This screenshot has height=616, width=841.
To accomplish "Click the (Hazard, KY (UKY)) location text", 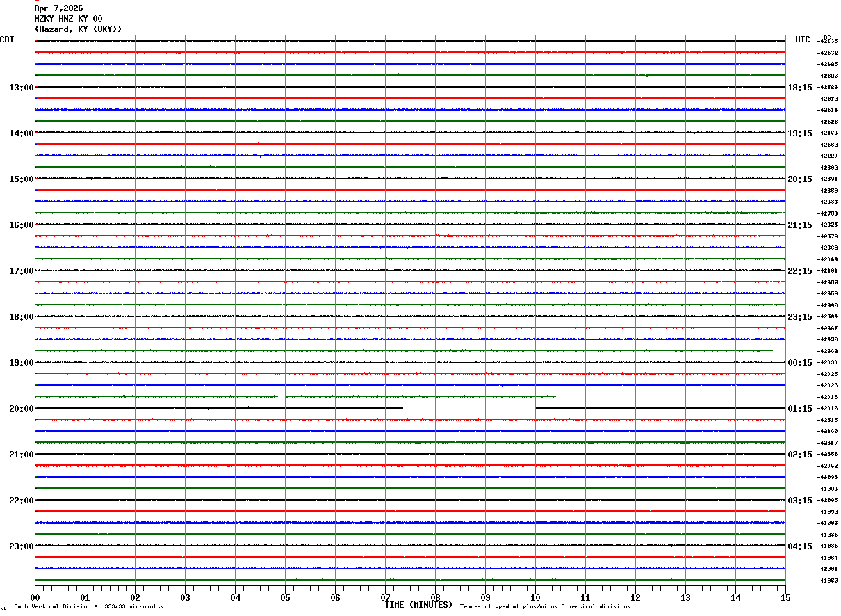I will coord(78,29).
